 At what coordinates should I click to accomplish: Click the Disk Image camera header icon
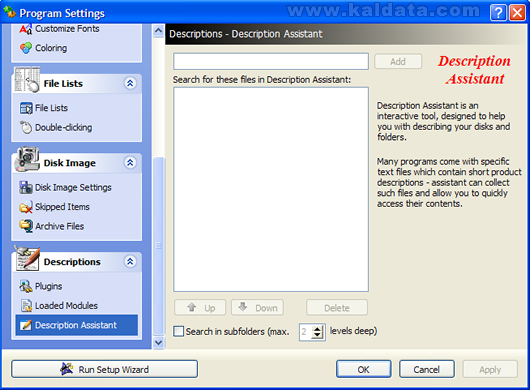click(x=27, y=159)
